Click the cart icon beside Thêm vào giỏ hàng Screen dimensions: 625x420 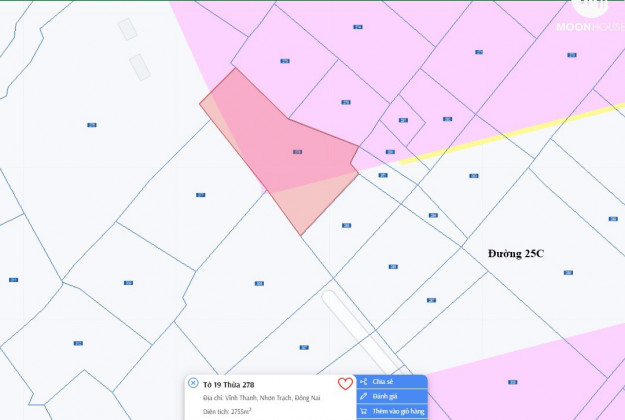click(x=362, y=411)
